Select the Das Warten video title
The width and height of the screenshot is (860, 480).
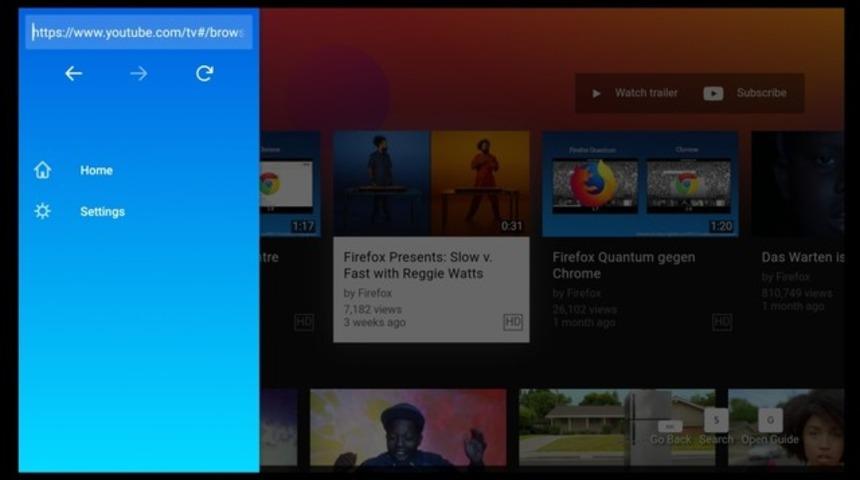[802, 257]
